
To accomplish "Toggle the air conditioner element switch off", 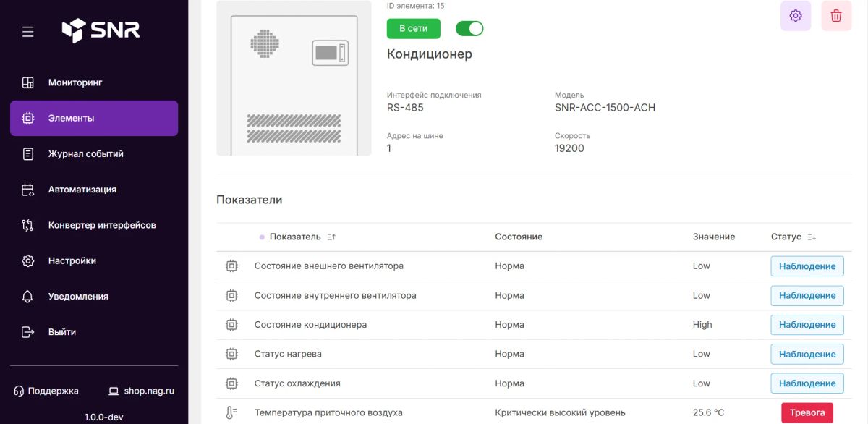I will (469, 28).
